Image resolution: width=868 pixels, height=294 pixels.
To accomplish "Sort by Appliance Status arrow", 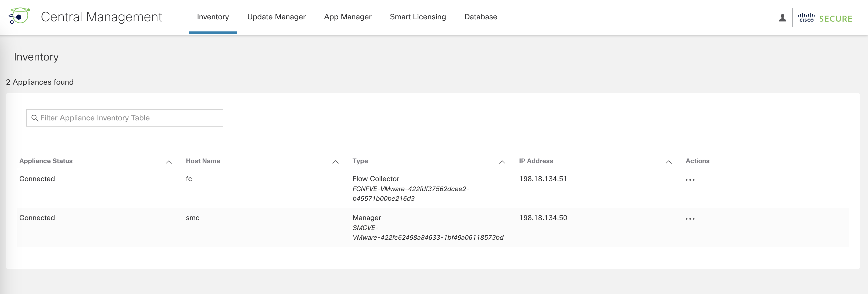I will [169, 162].
